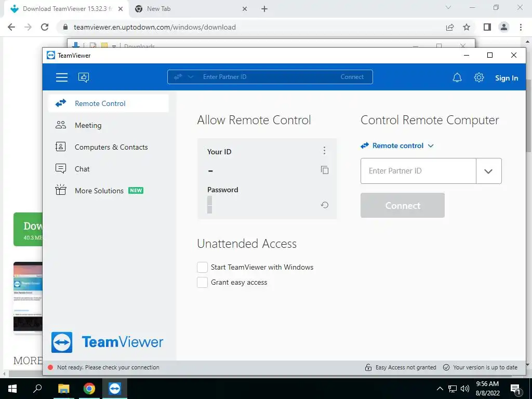532x399 pixels.
Task: Open the TeamViewer hamburger menu
Action: point(62,77)
